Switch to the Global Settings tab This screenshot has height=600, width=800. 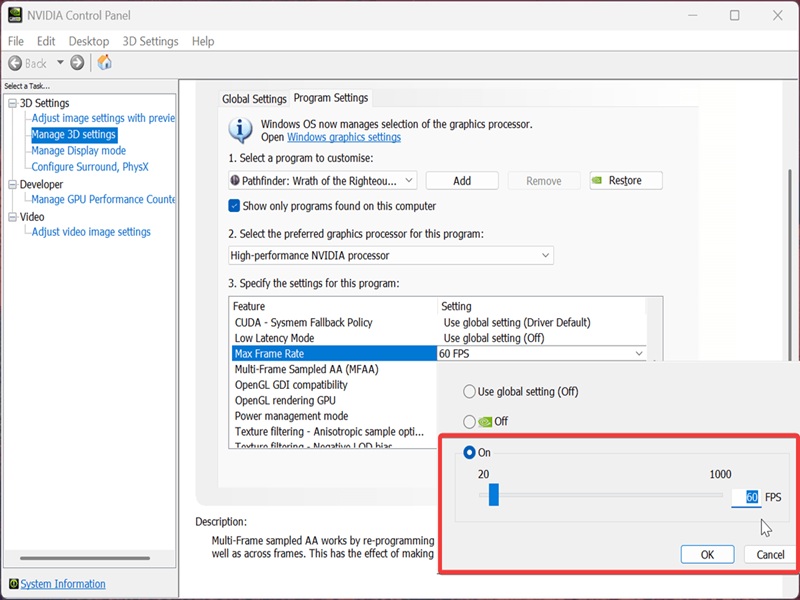coord(254,99)
